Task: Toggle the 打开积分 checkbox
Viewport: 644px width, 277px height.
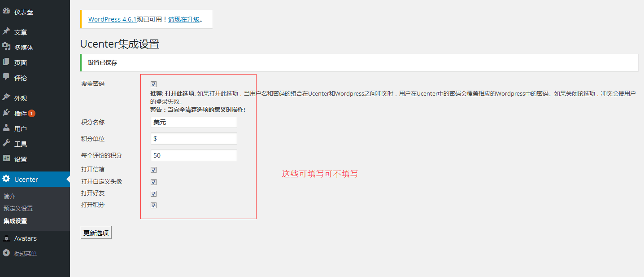Action: click(x=153, y=205)
